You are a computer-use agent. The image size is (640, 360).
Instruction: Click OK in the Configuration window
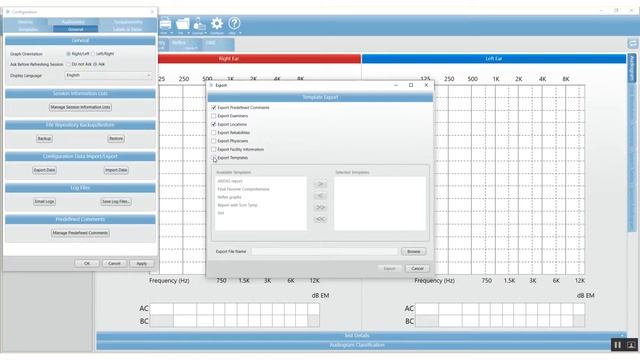click(87, 264)
